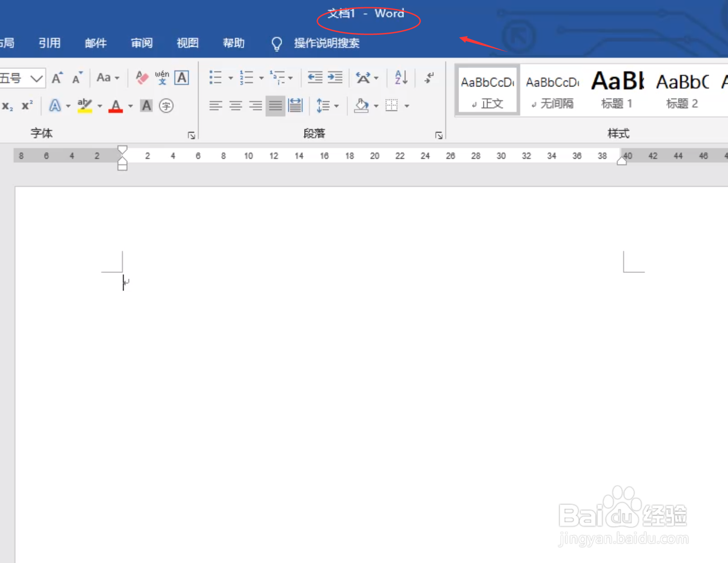This screenshot has height=563, width=728.
Task: Select the 正文 style
Action: [487, 91]
